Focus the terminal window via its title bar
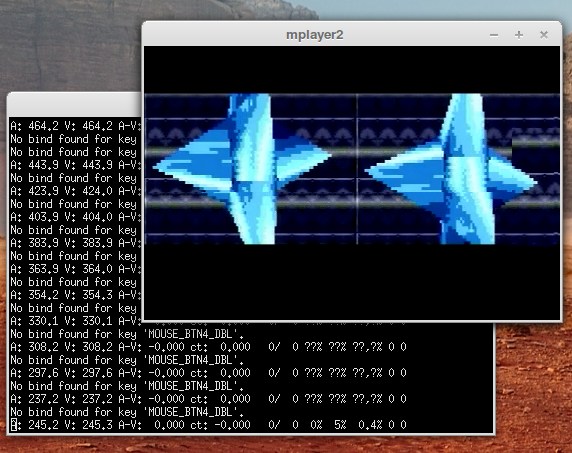This screenshot has height=453, width=572. (x=74, y=105)
